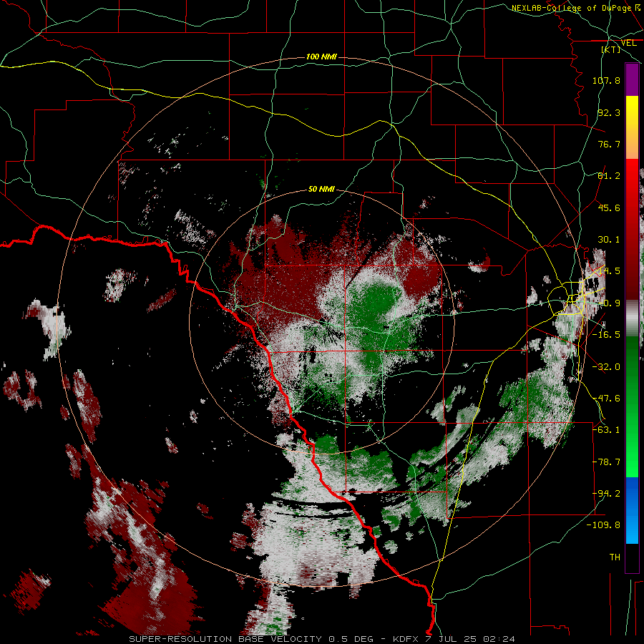Pick the yellow-orange segment of the color bar

[x=632, y=127]
